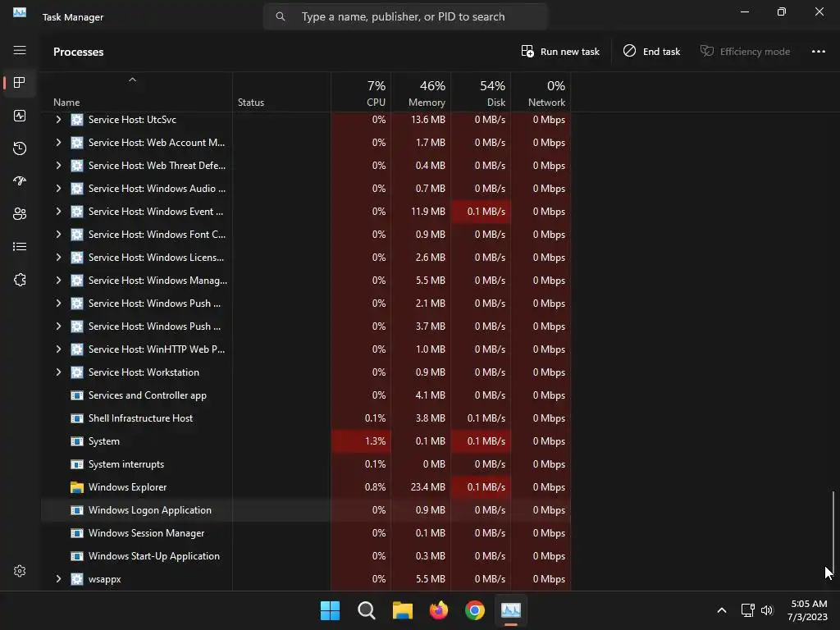
Task: Click the vertical scrollbar thumb
Action: (x=833, y=531)
